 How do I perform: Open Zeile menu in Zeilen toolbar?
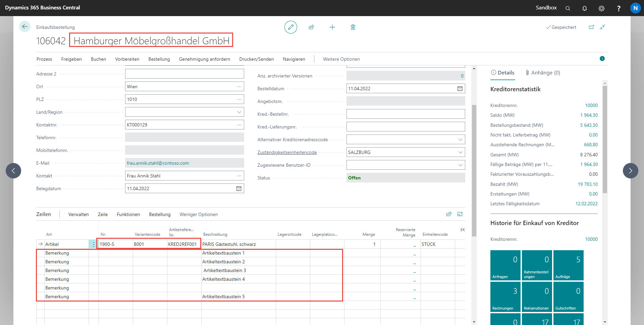point(103,214)
